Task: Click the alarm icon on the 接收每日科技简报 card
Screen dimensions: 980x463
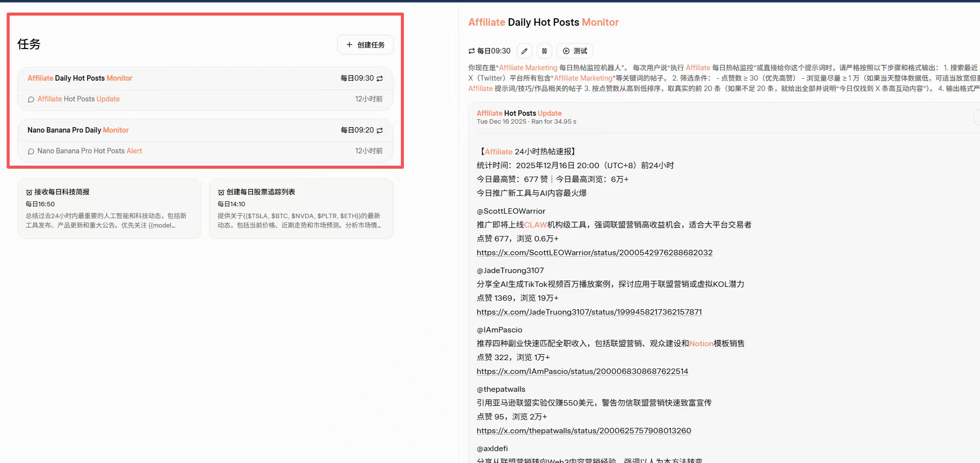Action: click(x=29, y=192)
